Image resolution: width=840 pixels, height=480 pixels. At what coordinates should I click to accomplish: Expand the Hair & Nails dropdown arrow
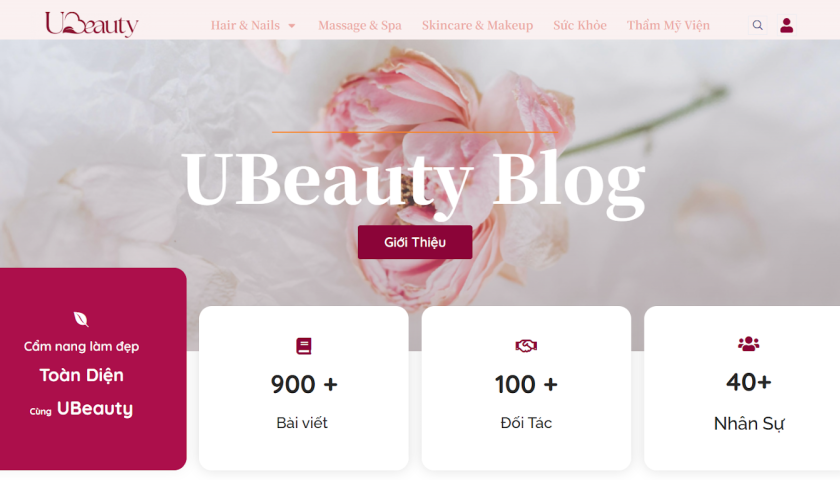(x=292, y=26)
